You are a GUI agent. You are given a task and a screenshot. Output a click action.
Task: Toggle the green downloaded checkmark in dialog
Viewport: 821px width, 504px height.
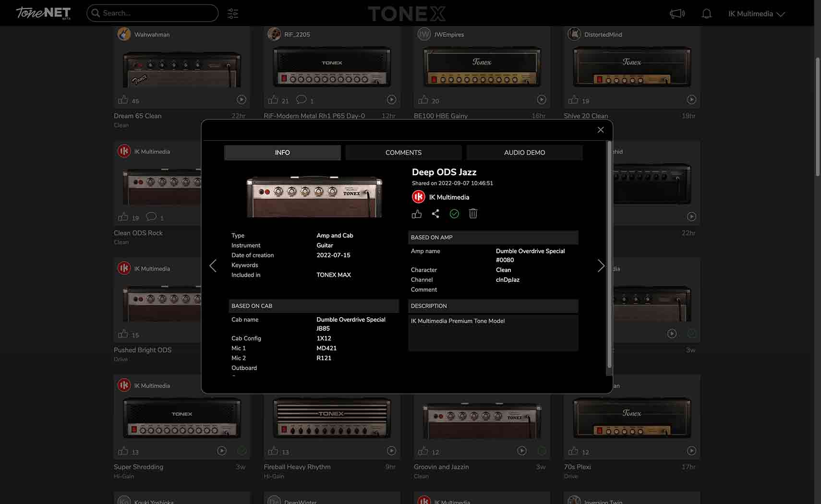454,214
